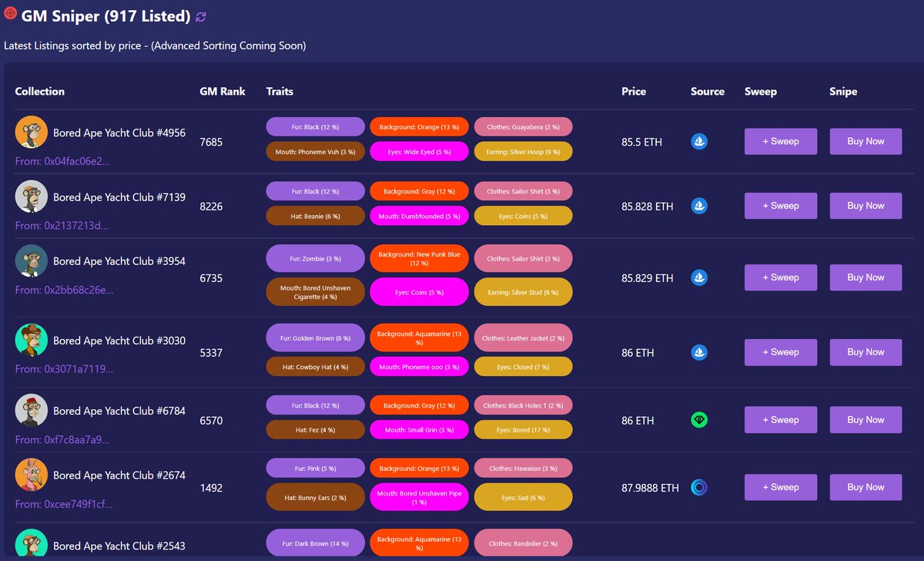Click the avatar of Bored Ape #2674
924x561 pixels.
(x=32, y=475)
